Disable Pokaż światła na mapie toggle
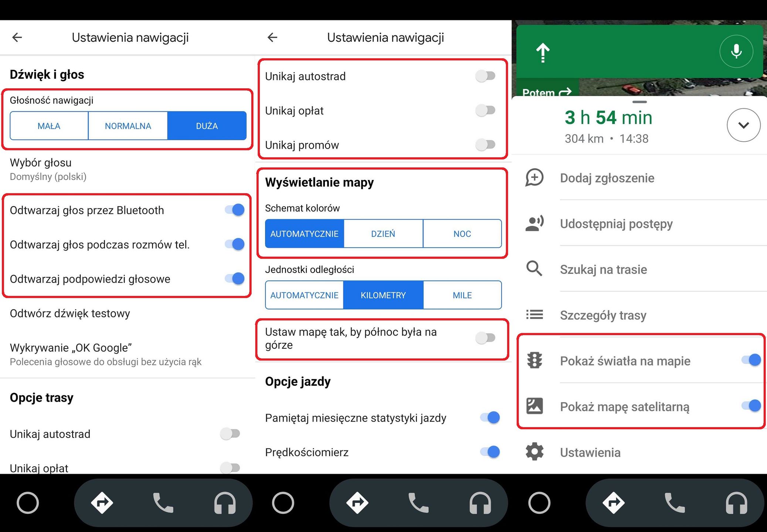 [751, 360]
